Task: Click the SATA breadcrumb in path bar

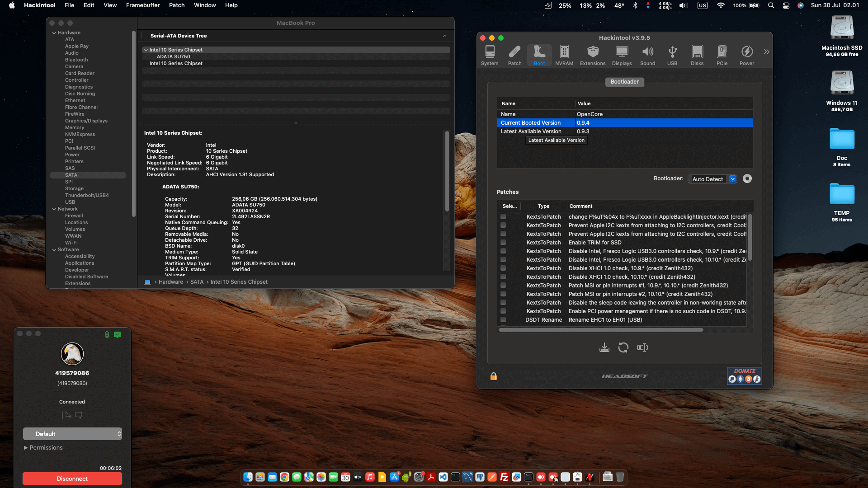Action: tap(197, 282)
